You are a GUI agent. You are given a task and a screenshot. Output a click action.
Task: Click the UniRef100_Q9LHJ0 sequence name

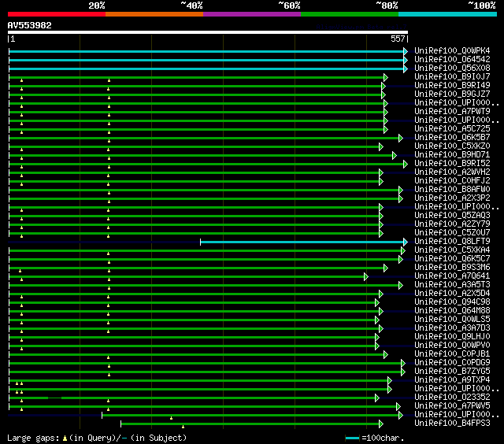(451, 337)
